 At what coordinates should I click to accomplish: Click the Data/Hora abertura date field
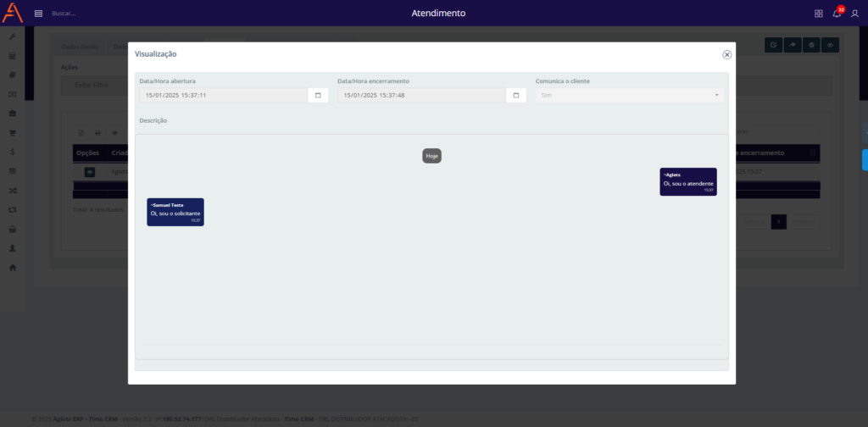224,95
